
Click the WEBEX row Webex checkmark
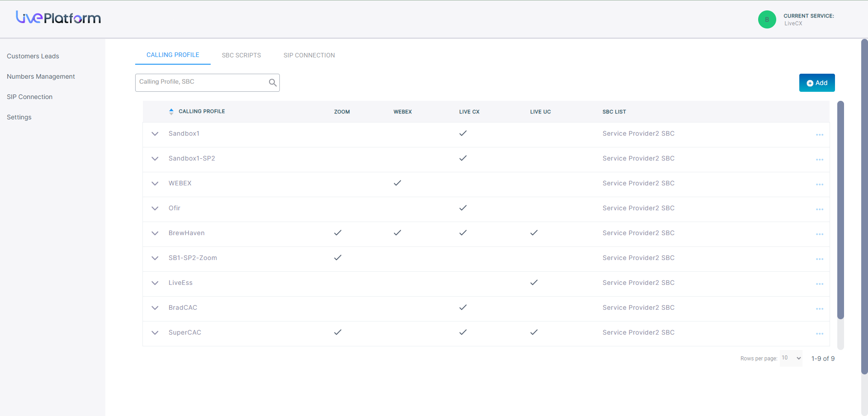tap(397, 183)
